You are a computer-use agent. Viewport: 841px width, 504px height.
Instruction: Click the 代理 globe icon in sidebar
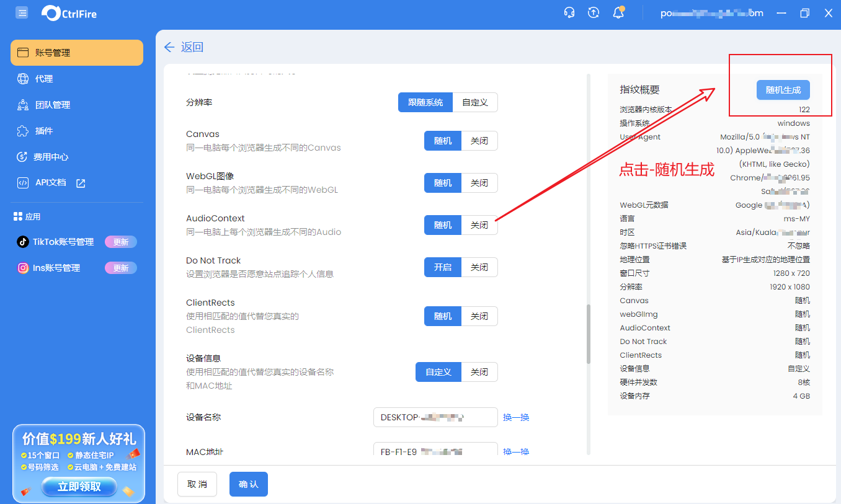pos(23,79)
